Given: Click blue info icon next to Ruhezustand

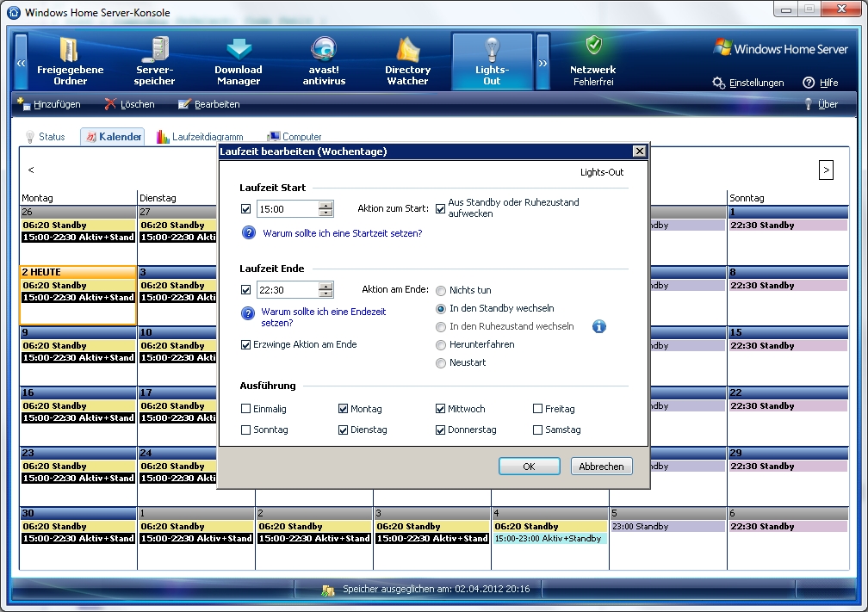Looking at the screenshot, I should click(x=599, y=326).
